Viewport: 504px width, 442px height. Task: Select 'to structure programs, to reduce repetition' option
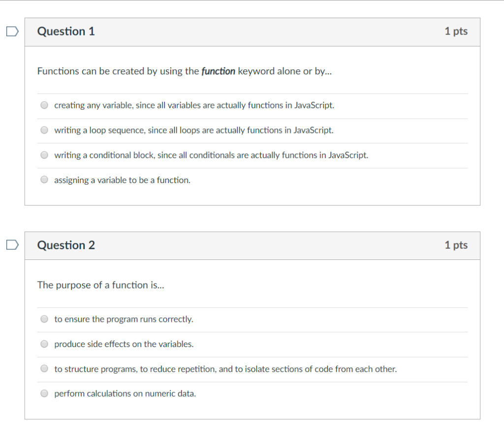pyautogui.click(x=44, y=368)
